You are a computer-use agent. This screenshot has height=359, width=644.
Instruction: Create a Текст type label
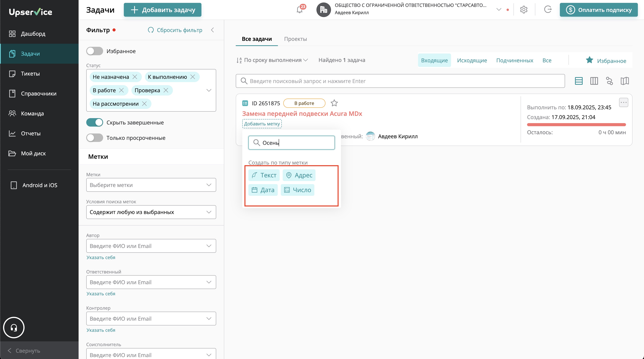pyautogui.click(x=264, y=175)
